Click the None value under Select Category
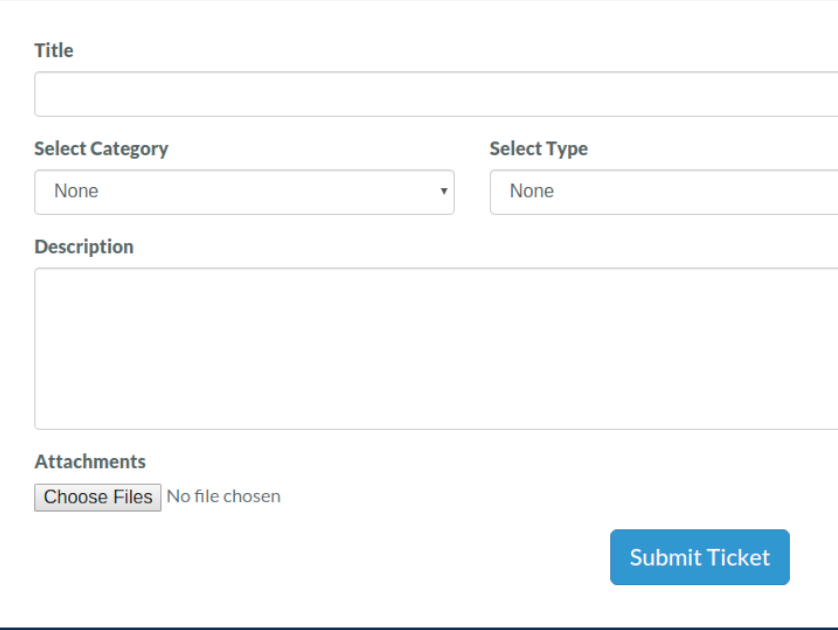 click(76, 191)
